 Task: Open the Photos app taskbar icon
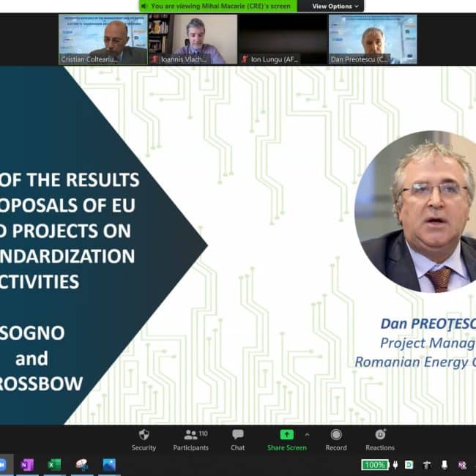[109, 465]
